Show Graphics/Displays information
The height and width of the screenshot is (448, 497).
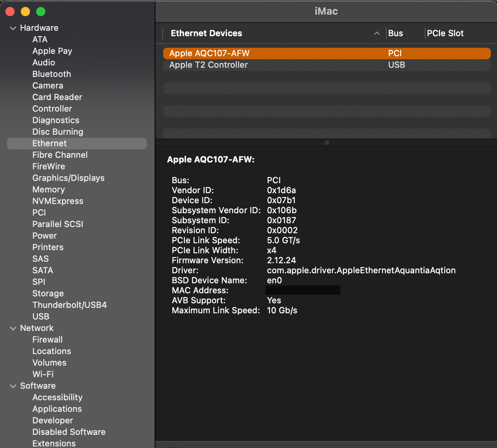point(68,178)
